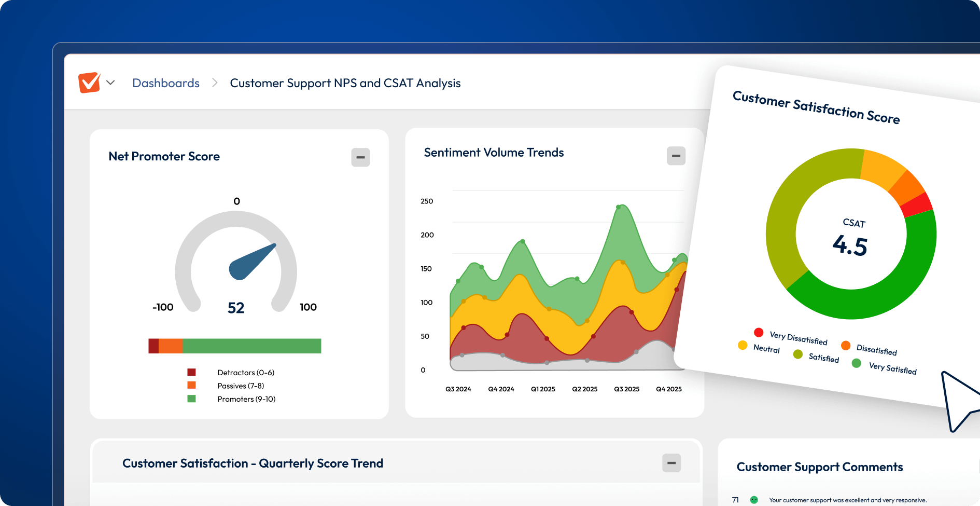The image size is (980, 506).
Task: Open the dropdown chevron next to the logo
Action: [x=111, y=82]
